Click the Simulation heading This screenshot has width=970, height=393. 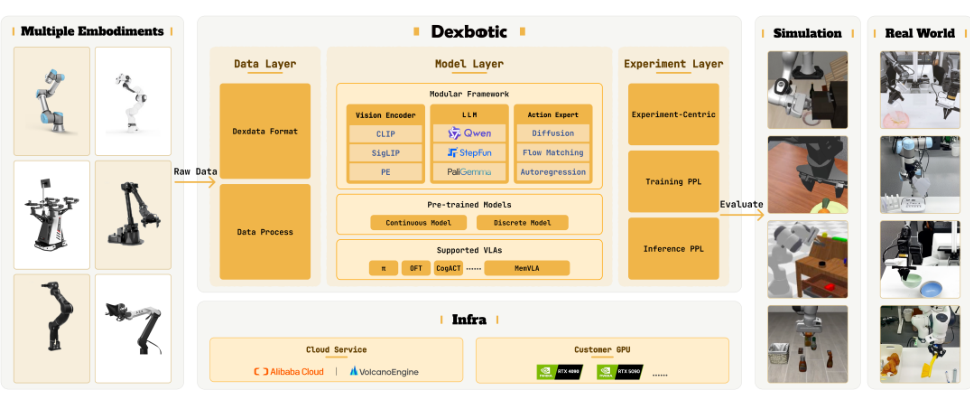pos(807,33)
